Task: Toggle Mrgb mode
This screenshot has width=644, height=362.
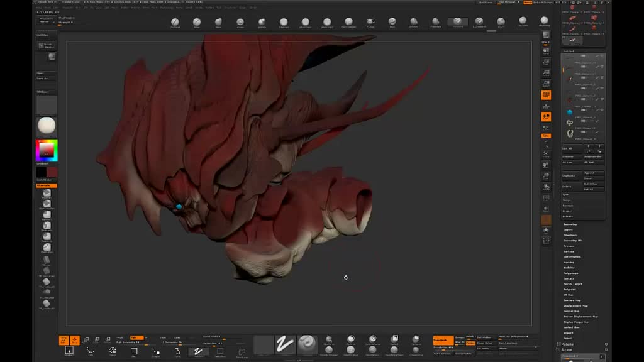Action: (x=120, y=337)
